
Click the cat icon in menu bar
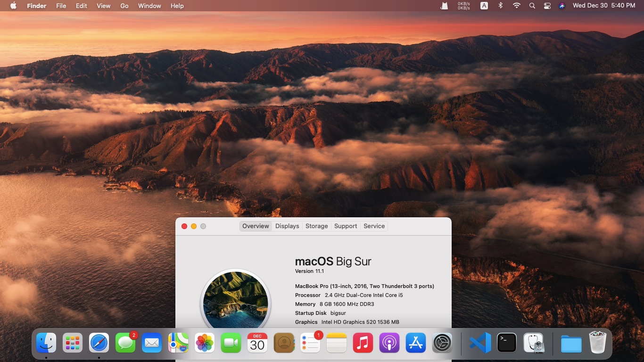(x=444, y=6)
